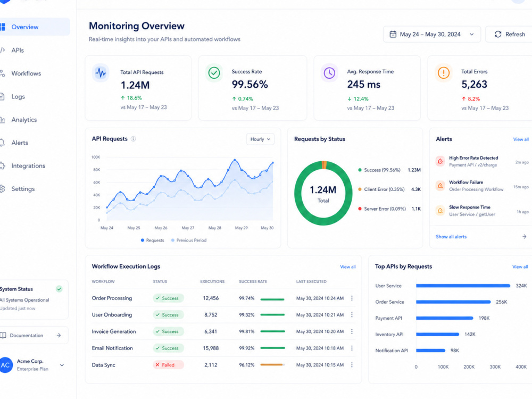Click the 'May 30, 2024 10:24 AM' timestamp

[x=320, y=298]
